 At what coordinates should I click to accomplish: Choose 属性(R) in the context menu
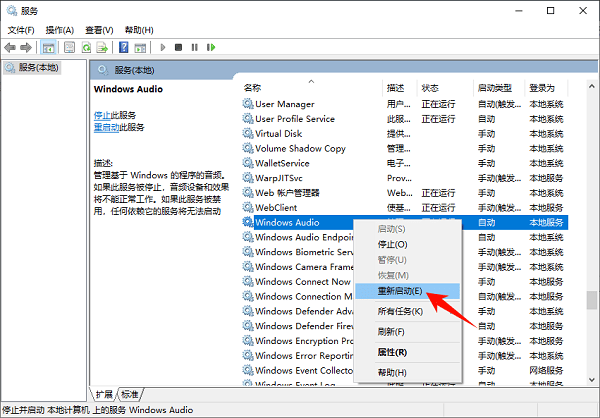408,352
